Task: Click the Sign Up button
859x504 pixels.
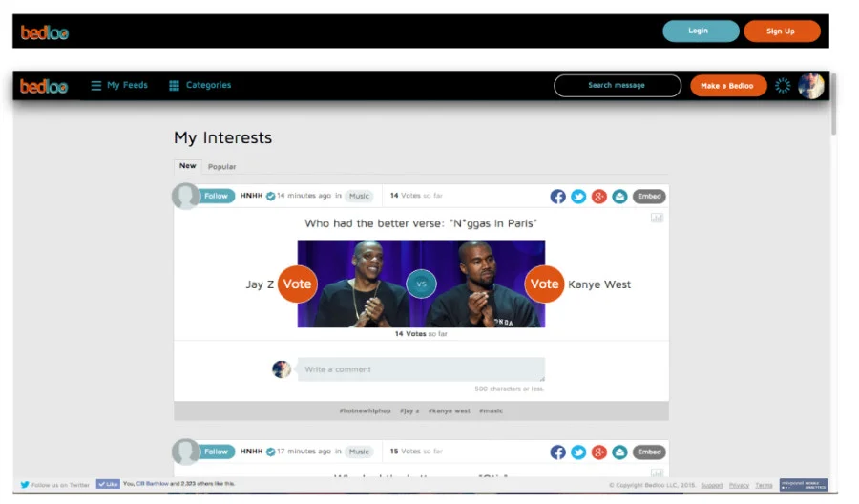Action: pos(782,31)
